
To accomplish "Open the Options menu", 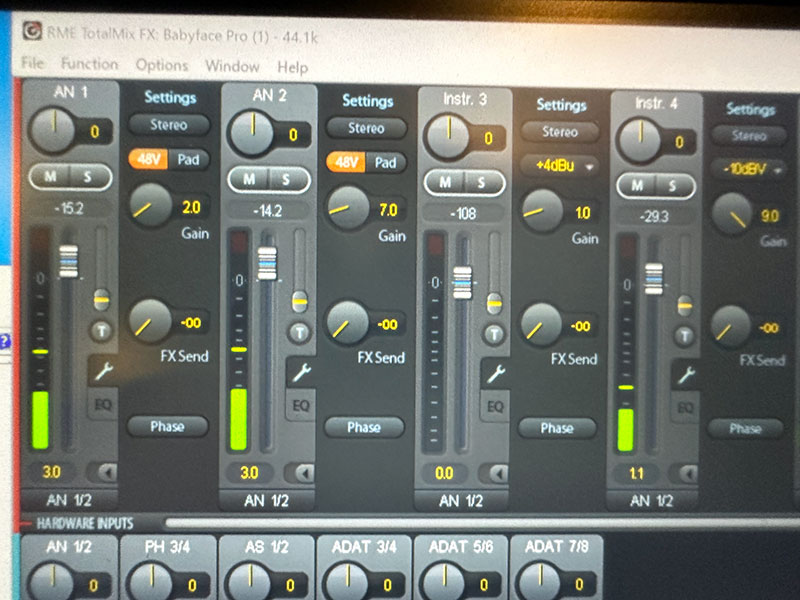I will 162,65.
